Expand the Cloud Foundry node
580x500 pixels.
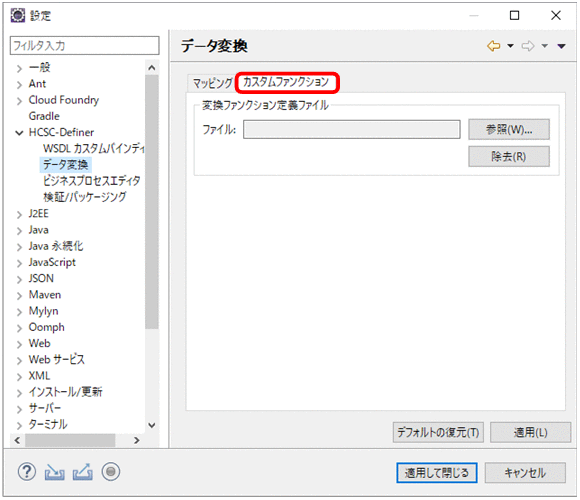(19, 101)
